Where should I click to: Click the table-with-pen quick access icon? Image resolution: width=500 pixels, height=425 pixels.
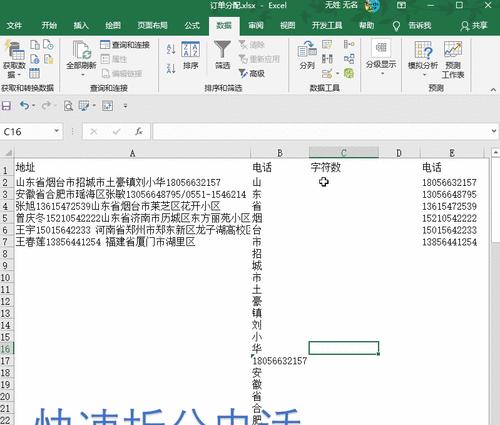tap(84, 106)
